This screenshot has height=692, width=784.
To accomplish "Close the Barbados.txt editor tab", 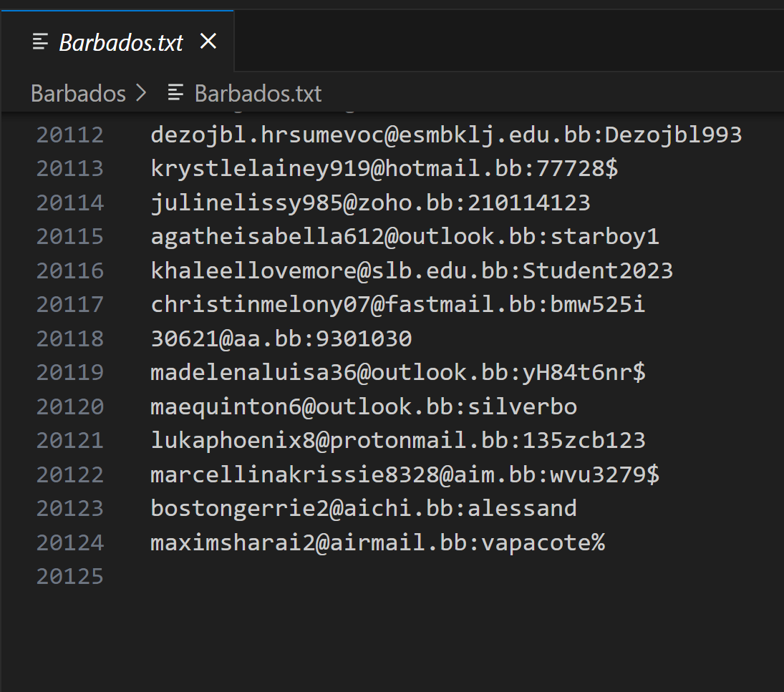I will click(x=208, y=42).
